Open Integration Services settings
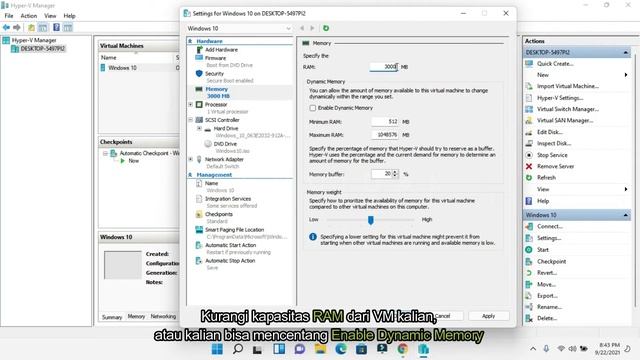Screen dimensions: 640x360 point(227,199)
